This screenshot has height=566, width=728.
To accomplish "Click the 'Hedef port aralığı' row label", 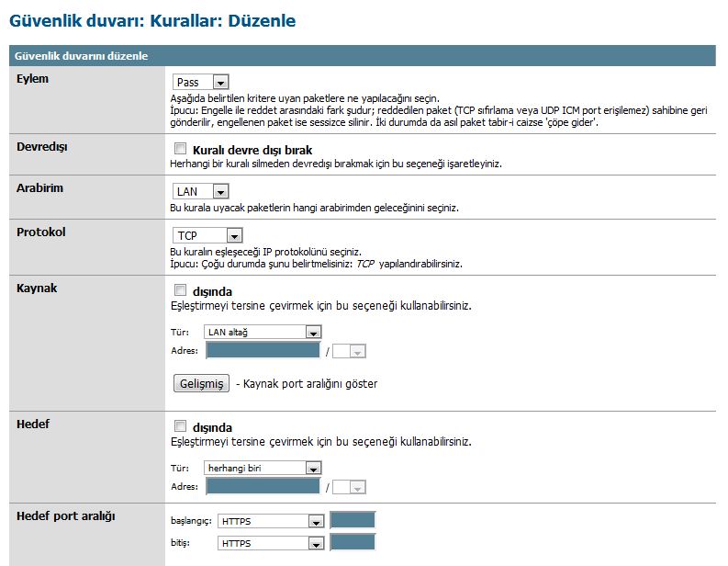I will [66, 516].
